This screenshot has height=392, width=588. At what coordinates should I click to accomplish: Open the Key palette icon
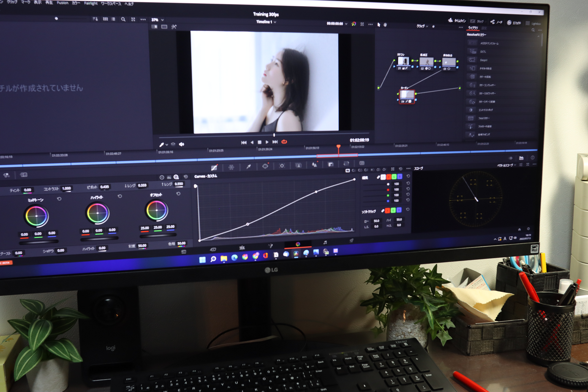[x=331, y=164]
